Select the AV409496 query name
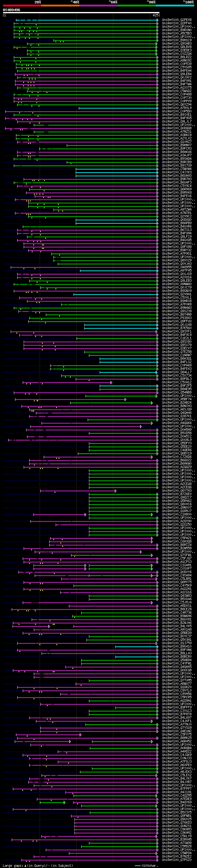Image resolution: width=197 pixels, height=868 pixels. 11,10
